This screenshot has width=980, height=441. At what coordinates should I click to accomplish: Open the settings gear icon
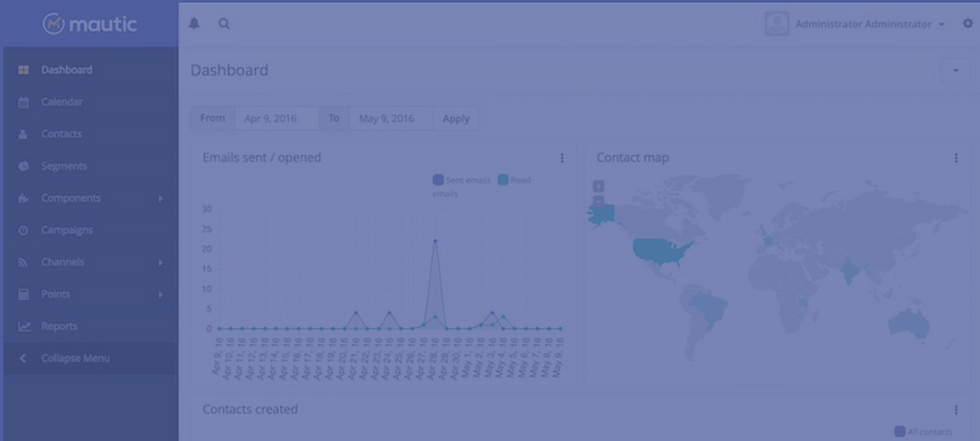(967, 24)
